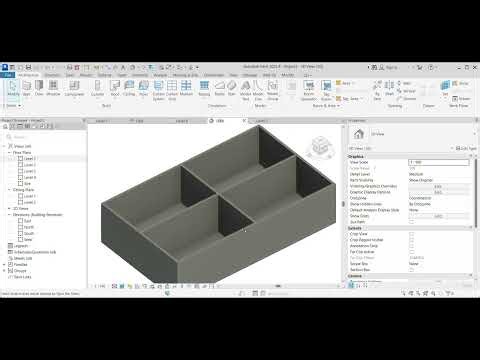Click the Sign In button
The width and height of the screenshot is (480, 360).
click(389, 67)
